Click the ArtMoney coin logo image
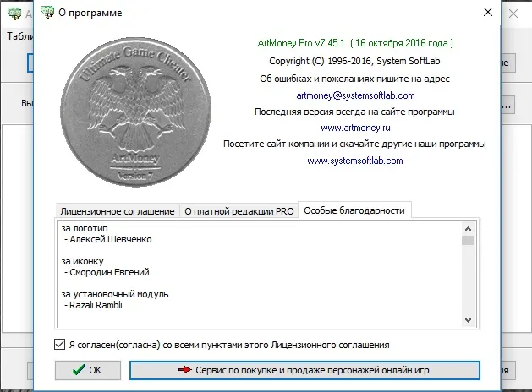The image size is (532, 392). tap(135, 112)
